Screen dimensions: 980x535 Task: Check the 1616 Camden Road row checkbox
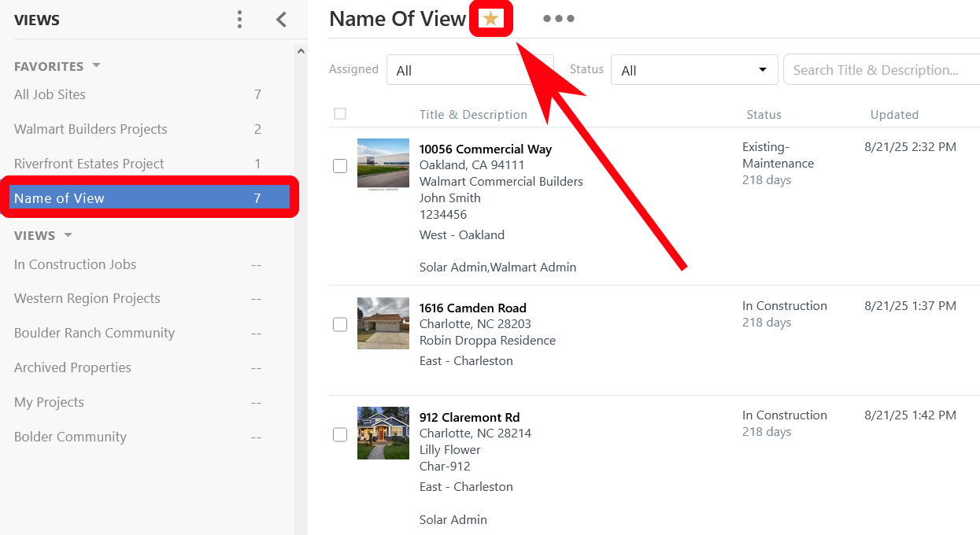tap(340, 325)
